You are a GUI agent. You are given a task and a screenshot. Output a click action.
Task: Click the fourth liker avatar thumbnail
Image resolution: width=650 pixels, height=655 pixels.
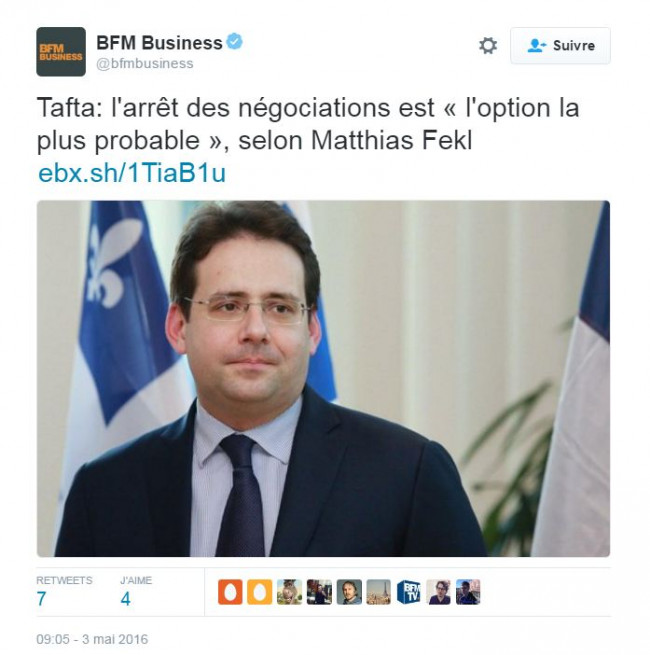tap(319, 592)
